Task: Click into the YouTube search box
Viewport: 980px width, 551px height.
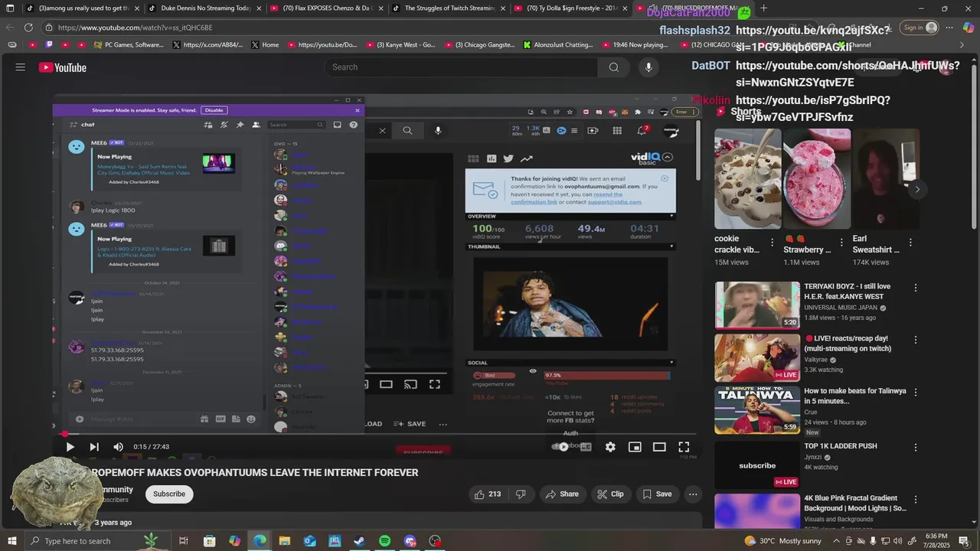Action: point(459,67)
